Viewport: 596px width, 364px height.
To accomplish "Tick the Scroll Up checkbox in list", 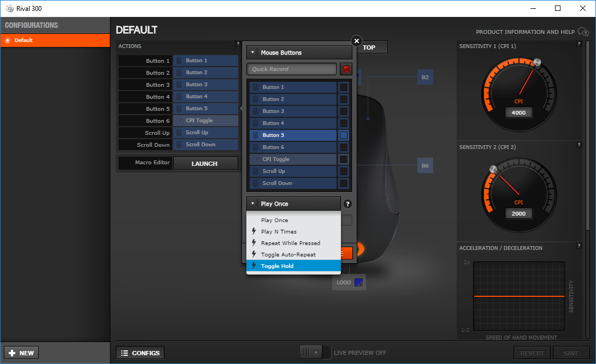I will [x=344, y=171].
